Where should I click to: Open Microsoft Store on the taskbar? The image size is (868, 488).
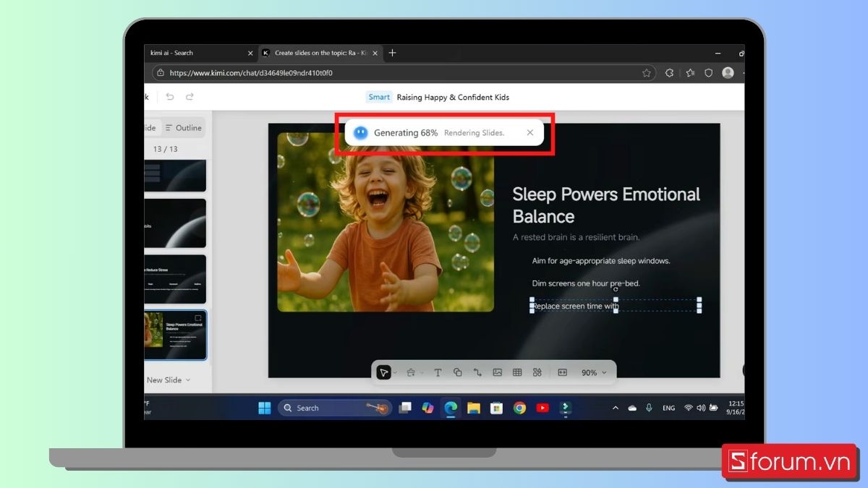point(496,408)
